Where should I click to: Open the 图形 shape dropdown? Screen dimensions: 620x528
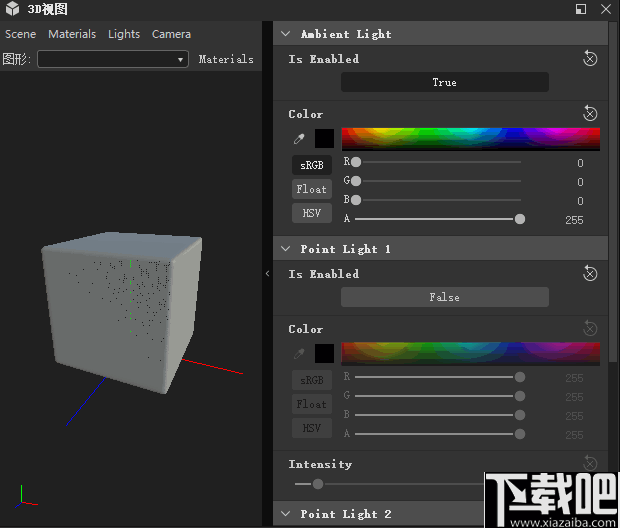click(113, 59)
